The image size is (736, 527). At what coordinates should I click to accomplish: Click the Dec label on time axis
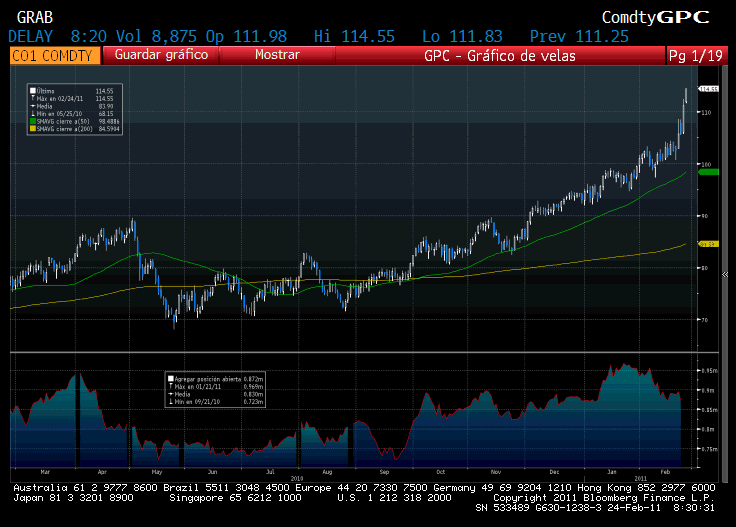click(x=554, y=472)
